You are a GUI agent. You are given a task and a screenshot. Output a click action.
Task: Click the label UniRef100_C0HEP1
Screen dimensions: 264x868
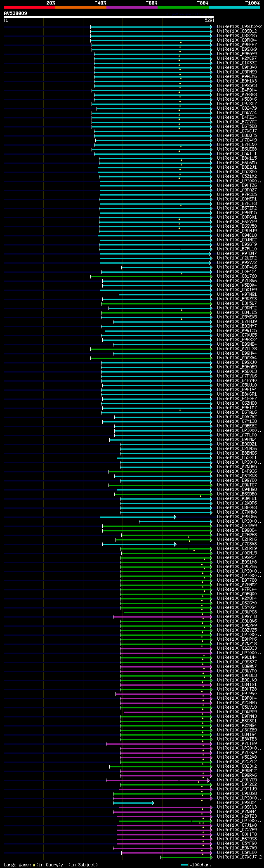[x=237, y=199]
